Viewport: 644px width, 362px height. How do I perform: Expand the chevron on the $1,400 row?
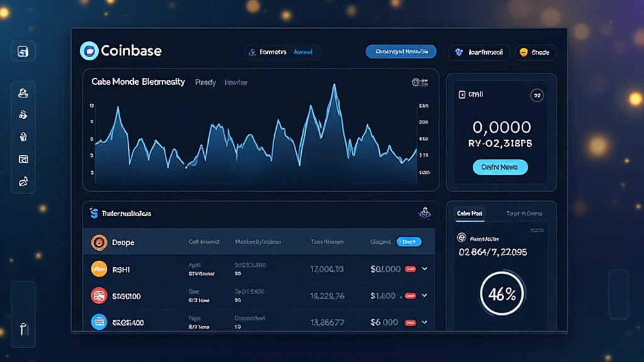point(425,295)
